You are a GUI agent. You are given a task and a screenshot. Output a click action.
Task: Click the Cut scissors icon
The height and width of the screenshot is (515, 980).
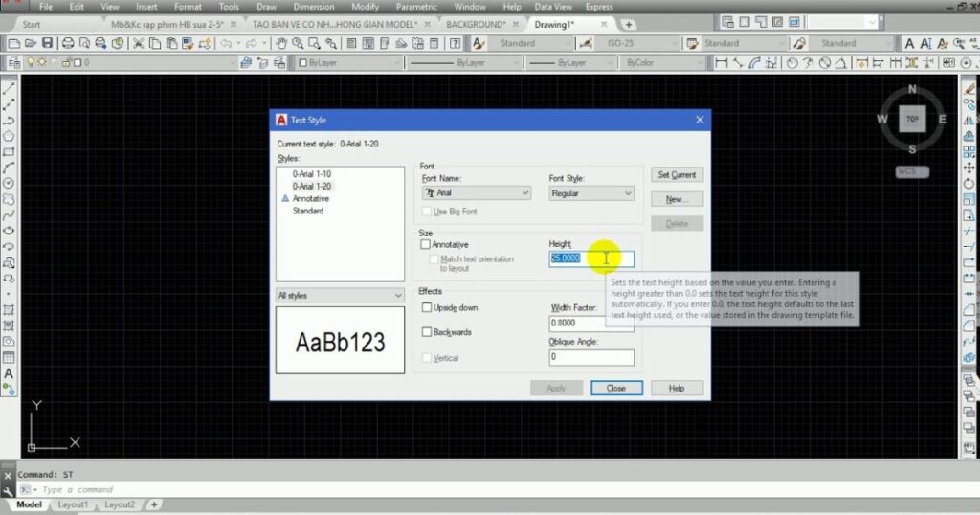point(138,43)
